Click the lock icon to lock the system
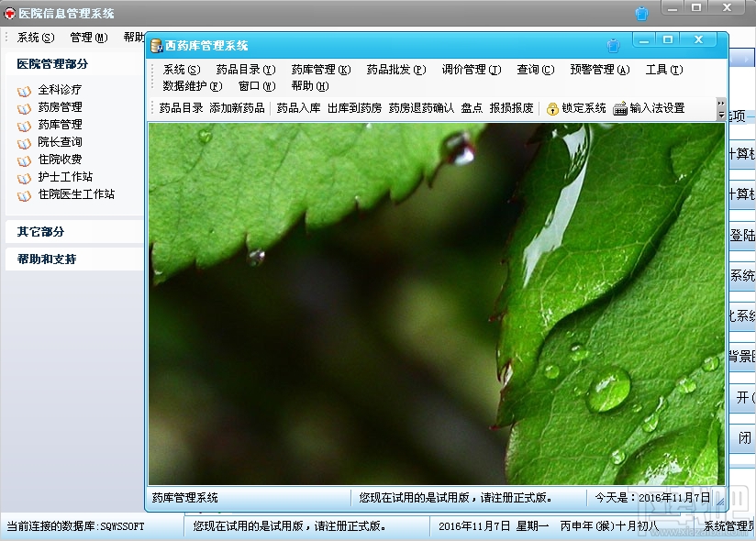This screenshot has height=541, width=756. tap(555, 107)
